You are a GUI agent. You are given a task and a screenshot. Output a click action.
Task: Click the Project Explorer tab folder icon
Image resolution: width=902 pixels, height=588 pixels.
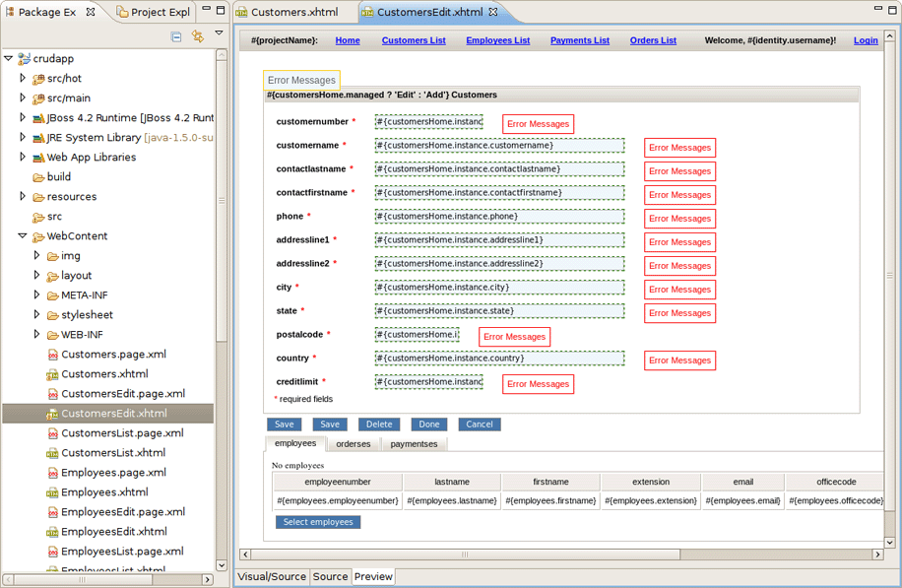[x=124, y=12]
